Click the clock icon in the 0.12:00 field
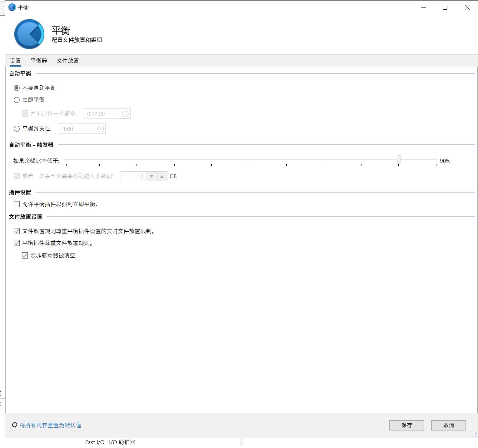This screenshot has width=478, height=448. (x=125, y=114)
